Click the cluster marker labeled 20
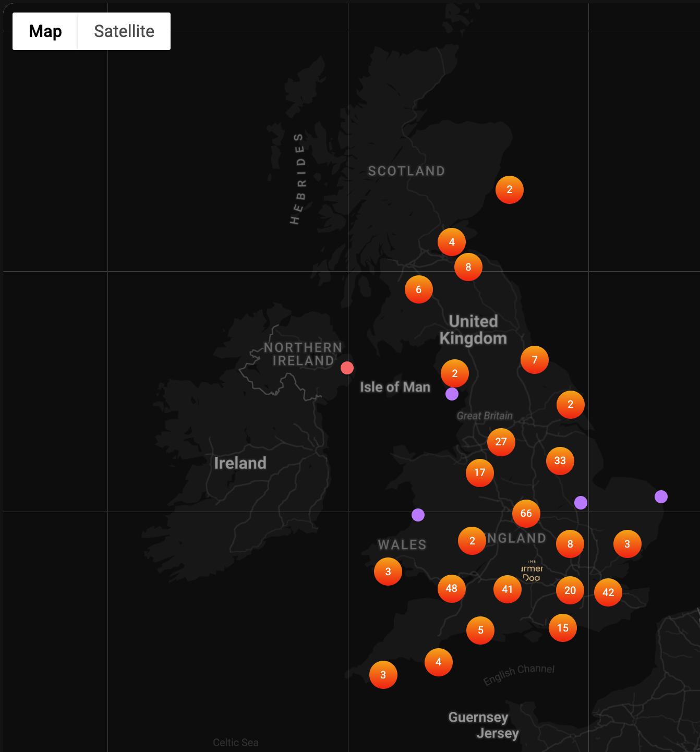Image resolution: width=700 pixels, height=752 pixels. point(570,590)
